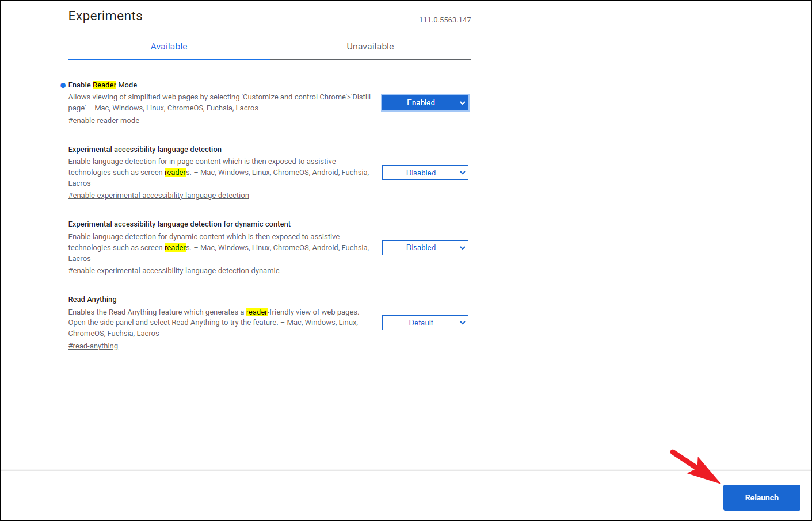
Task: Open the #read-anything flag link
Action: 93,346
